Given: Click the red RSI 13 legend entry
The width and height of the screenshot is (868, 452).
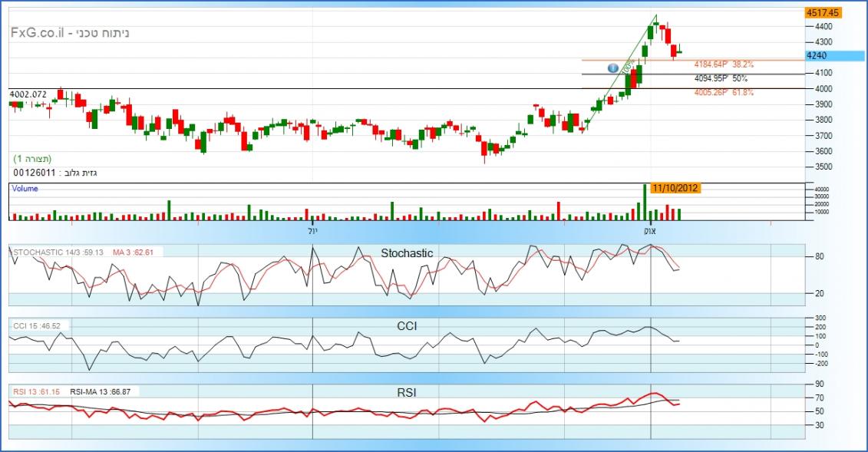Looking at the screenshot, I should tap(35, 391).
